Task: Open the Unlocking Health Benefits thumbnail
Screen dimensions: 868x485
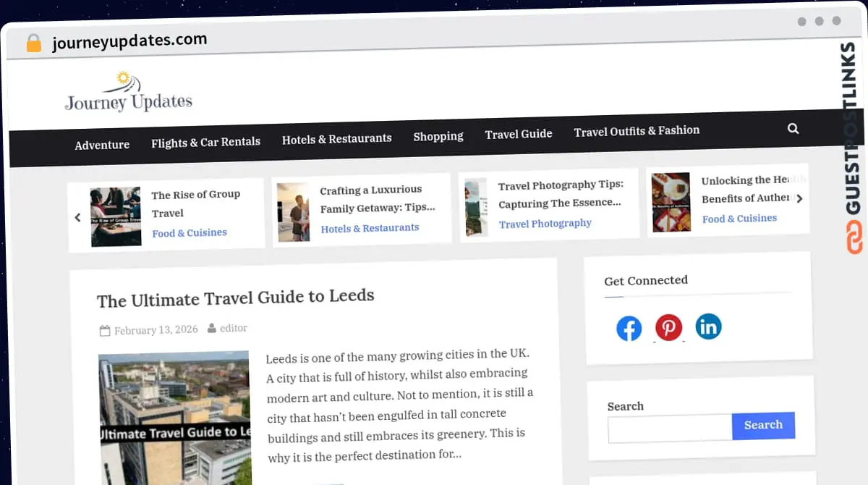Action: click(x=671, y=202)
